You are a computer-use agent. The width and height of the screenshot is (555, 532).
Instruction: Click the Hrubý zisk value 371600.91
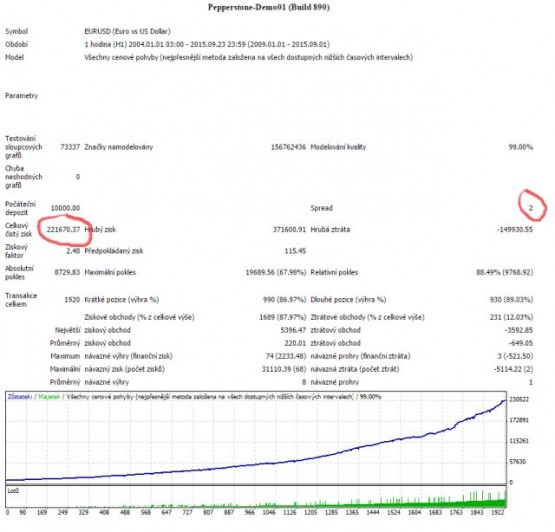coord(289,229)
